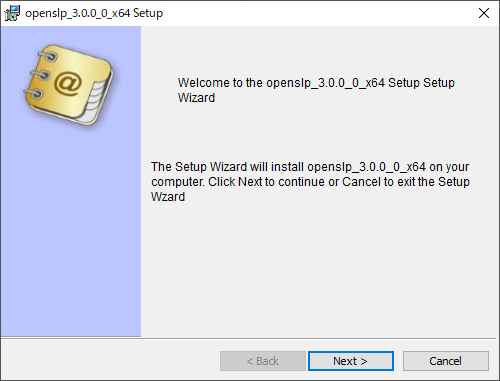Click the @ symbol on the notebook

click(68, 83)
